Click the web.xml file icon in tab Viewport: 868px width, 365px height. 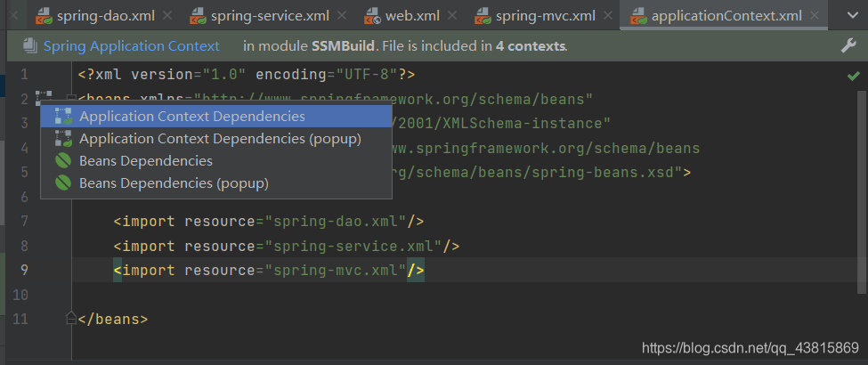(372, 16)
